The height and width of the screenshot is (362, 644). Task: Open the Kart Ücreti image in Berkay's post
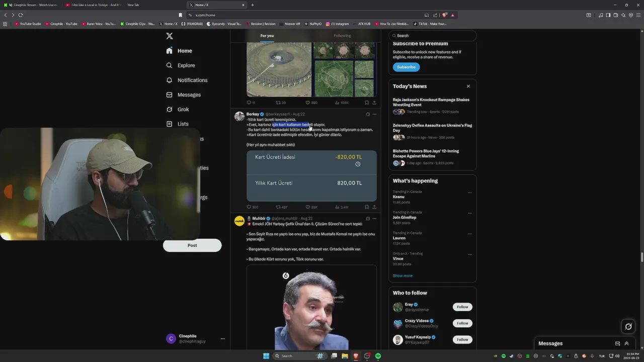311,176
